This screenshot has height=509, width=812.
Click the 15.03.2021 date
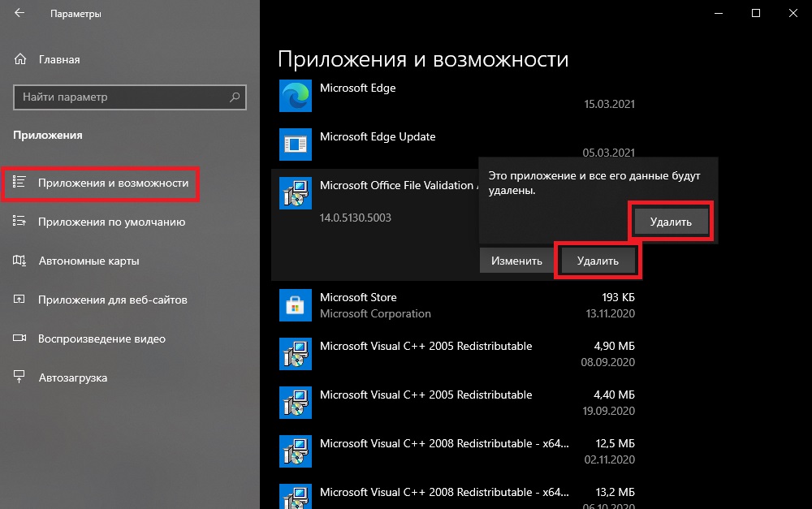[x=609, y=104]
